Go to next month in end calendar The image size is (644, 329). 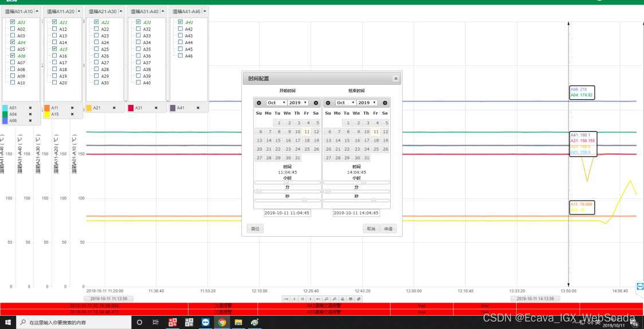385,103
